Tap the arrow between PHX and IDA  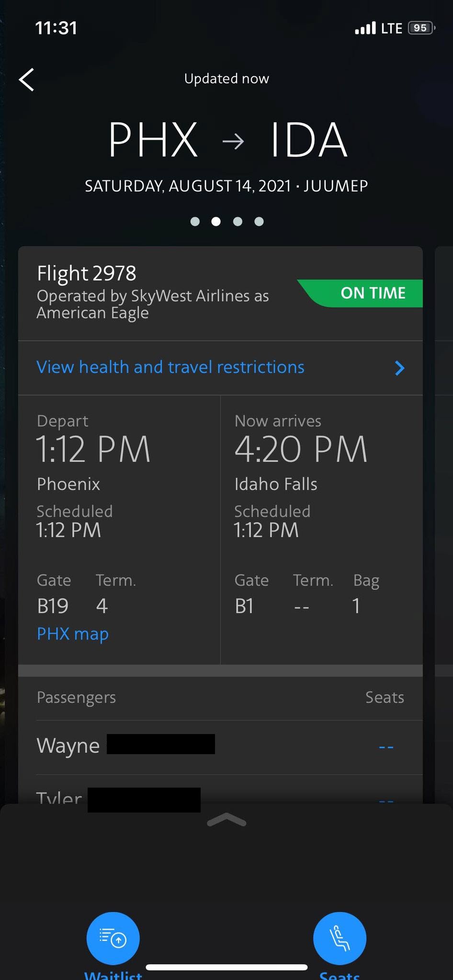(x=234, y=141)
